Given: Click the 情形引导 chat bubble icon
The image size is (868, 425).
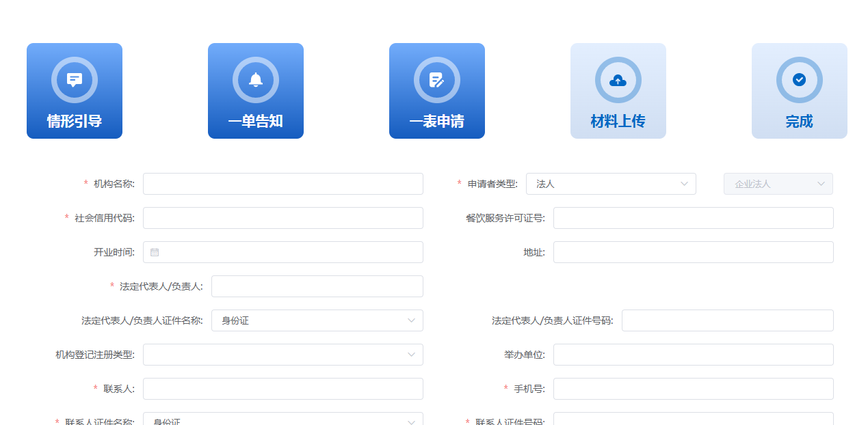Looking at the screenshot, I should pos(75,80).
